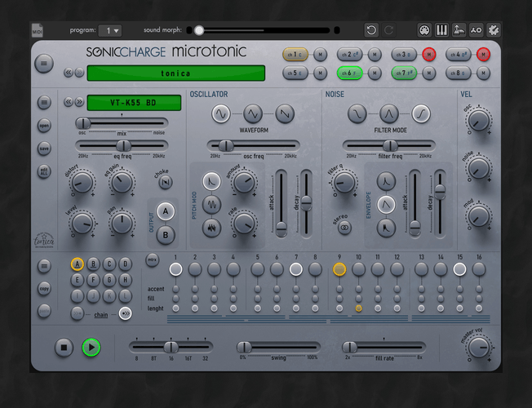Click the VT-K55 BD patch name display
Image resolution: width=532 pixels, height=408 pixels.
134,103
